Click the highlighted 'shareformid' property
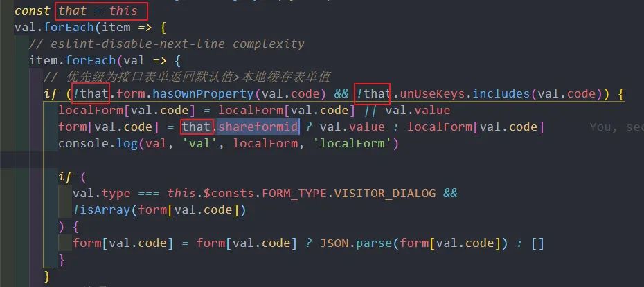The height and width of the screenshot is (287, 644). coord(258,127)
